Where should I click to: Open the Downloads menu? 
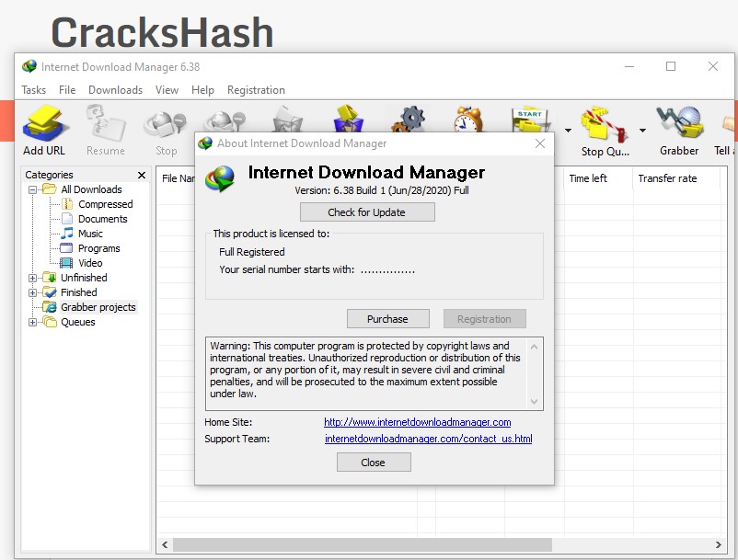[x=115, y=90]
